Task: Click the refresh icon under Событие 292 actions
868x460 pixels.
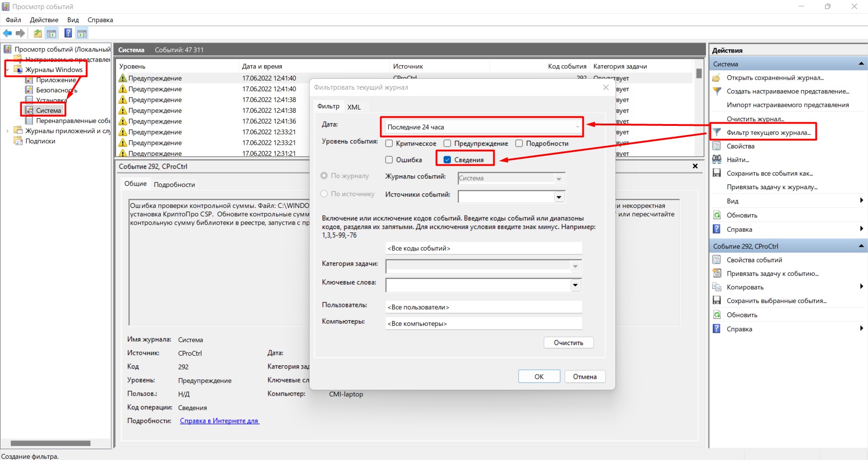Action: tap(717, 315)
